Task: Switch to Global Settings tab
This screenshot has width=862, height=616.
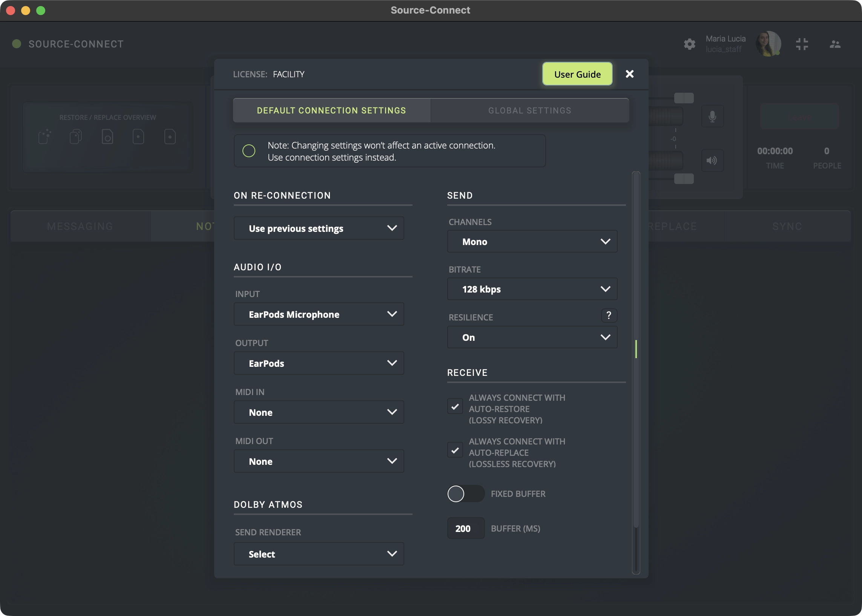Action: pos(530,110)
